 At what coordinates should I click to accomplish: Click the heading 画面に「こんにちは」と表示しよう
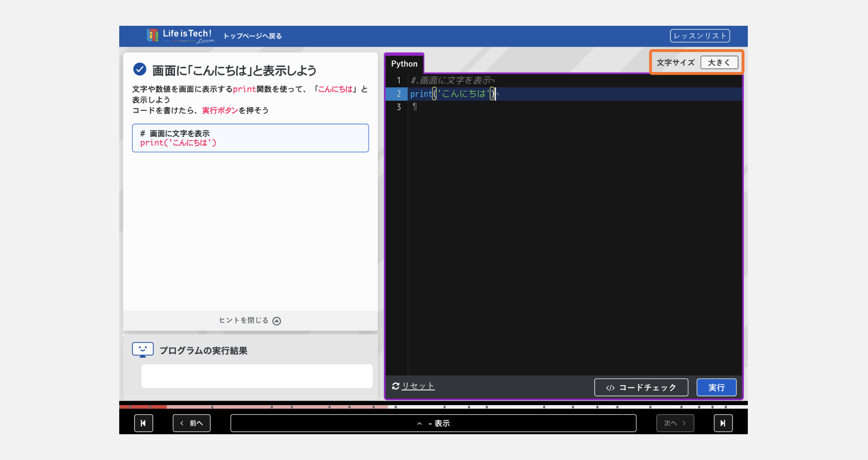234,71
